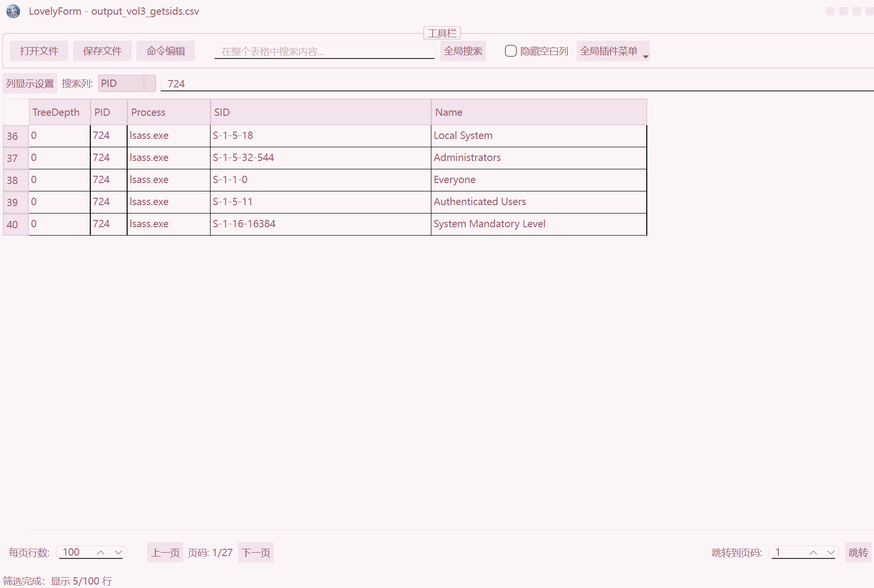Run 全局搜索 global search
This screenshot has width=874, height=588.
(x=462, y=51)
